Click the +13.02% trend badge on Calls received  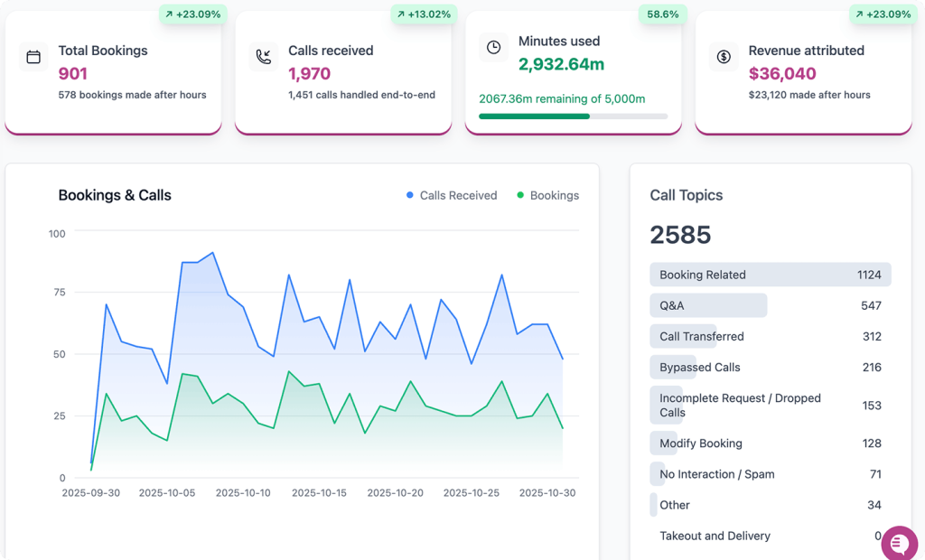pos(423,14)
